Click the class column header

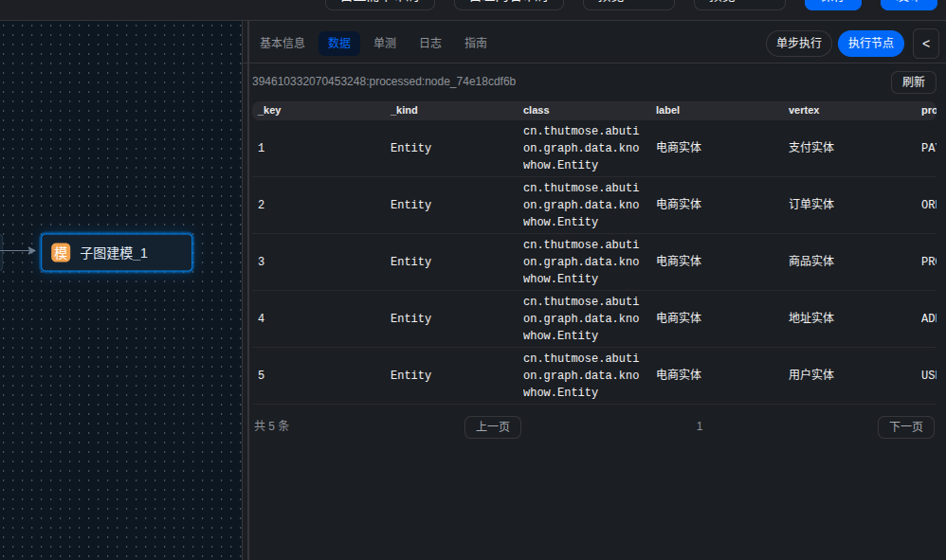[537, 110]
